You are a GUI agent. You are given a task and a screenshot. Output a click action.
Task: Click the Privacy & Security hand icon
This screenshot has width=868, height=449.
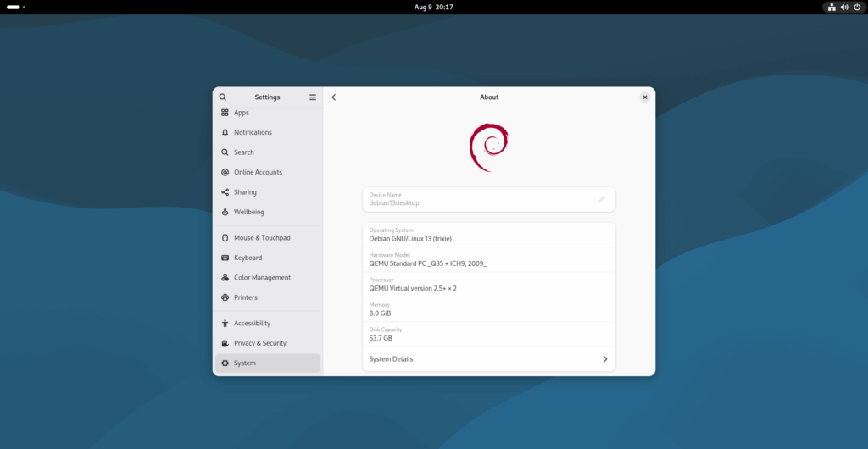(225, 343)
